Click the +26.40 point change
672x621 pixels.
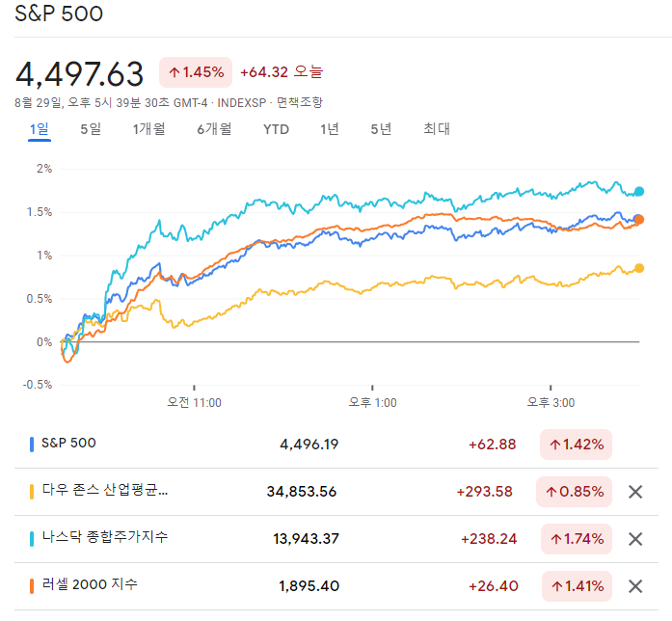(x=494, y=586)
